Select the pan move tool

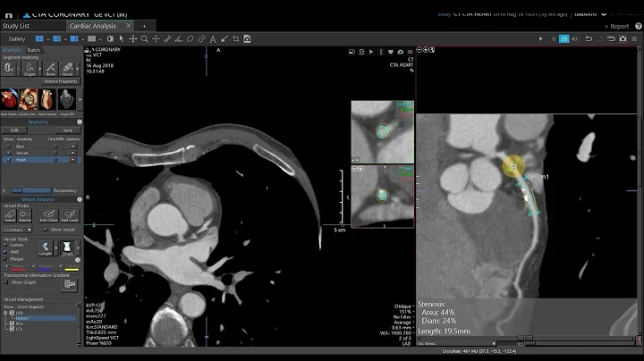coord(133,39)
